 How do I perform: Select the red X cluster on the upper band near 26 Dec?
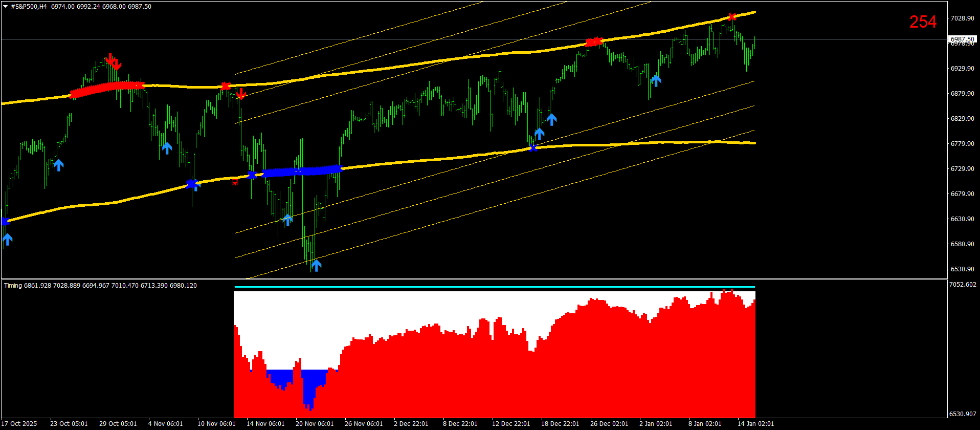point(594,41)
